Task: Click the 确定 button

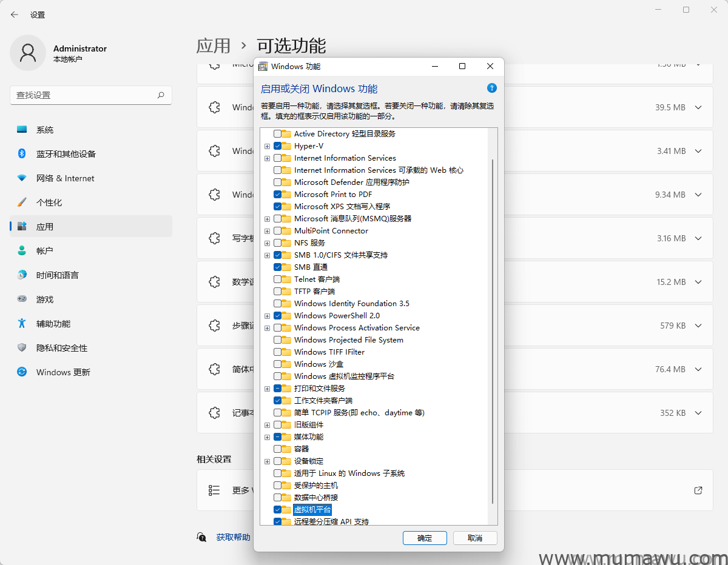Action: [425, 538]
